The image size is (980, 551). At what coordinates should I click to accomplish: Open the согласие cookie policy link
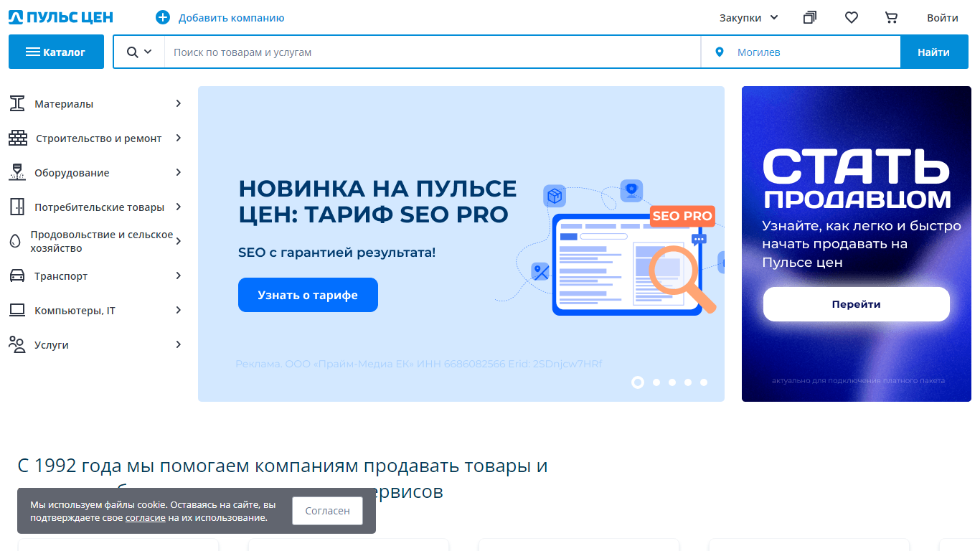click(146, 517)
